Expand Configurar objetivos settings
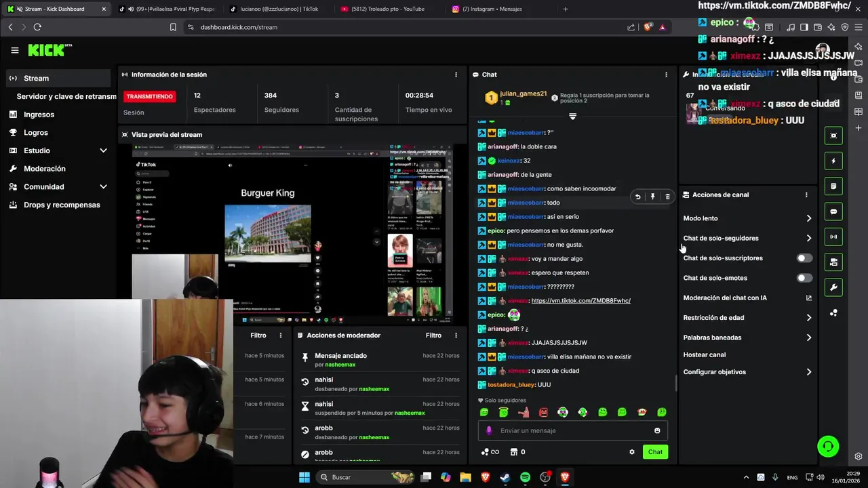Viewport: 868px width, 488px height. point(808,372)
